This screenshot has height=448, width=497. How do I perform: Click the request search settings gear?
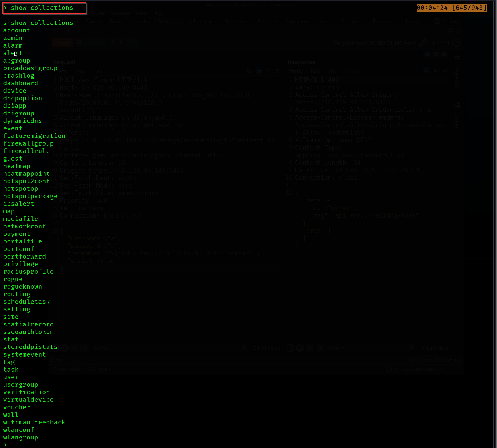65,348
